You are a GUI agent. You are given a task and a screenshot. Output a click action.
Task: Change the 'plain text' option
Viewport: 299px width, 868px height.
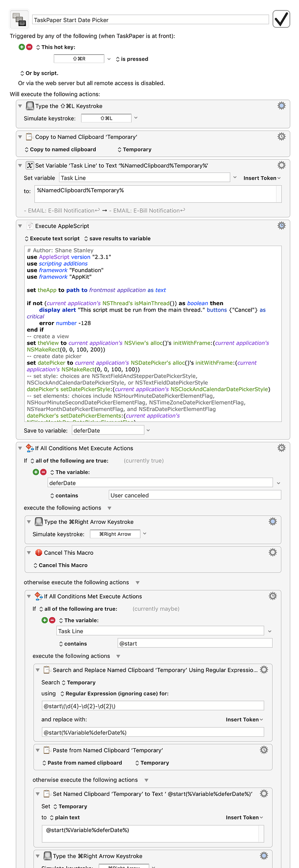(65, 817)
